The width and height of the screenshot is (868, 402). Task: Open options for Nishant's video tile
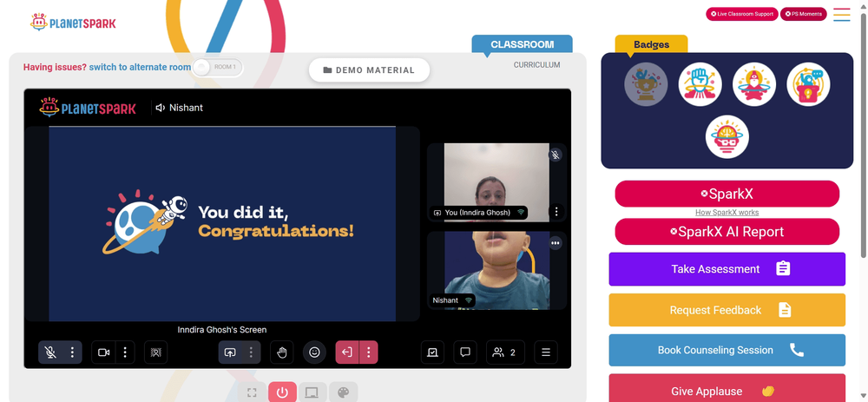[x=556, y=242]
